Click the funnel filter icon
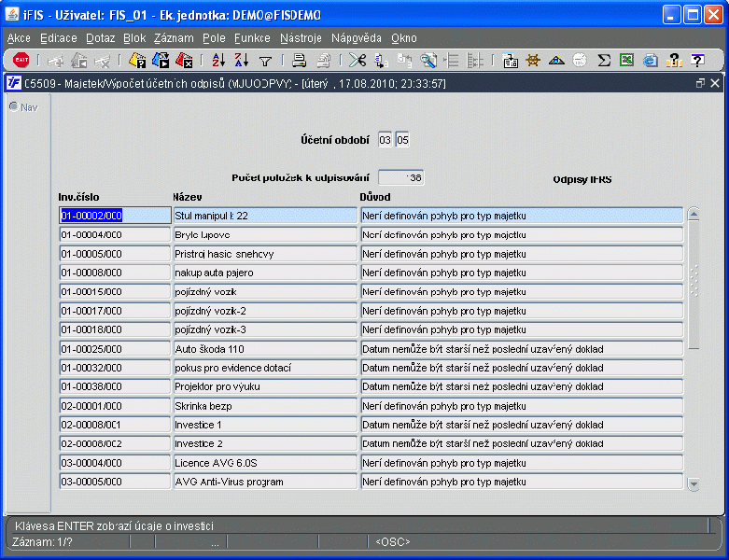Screen dimensions: 729x560 pos(265,61)
